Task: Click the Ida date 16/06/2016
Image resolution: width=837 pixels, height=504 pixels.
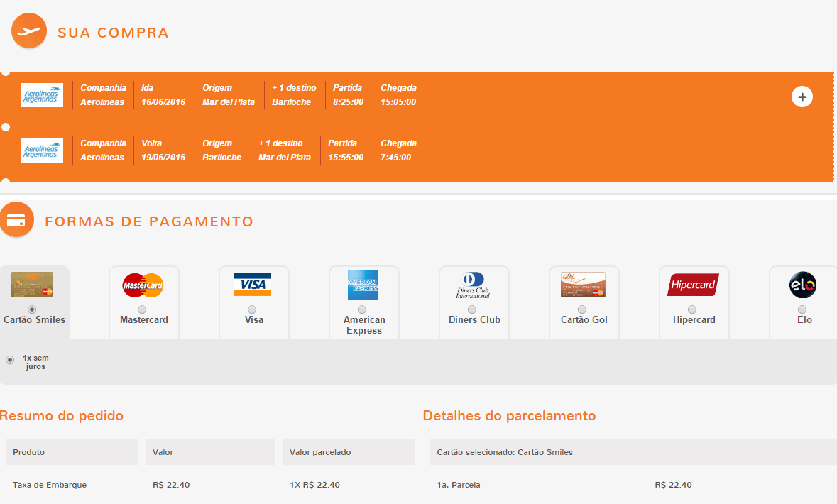Action: [x=163, y=102]
